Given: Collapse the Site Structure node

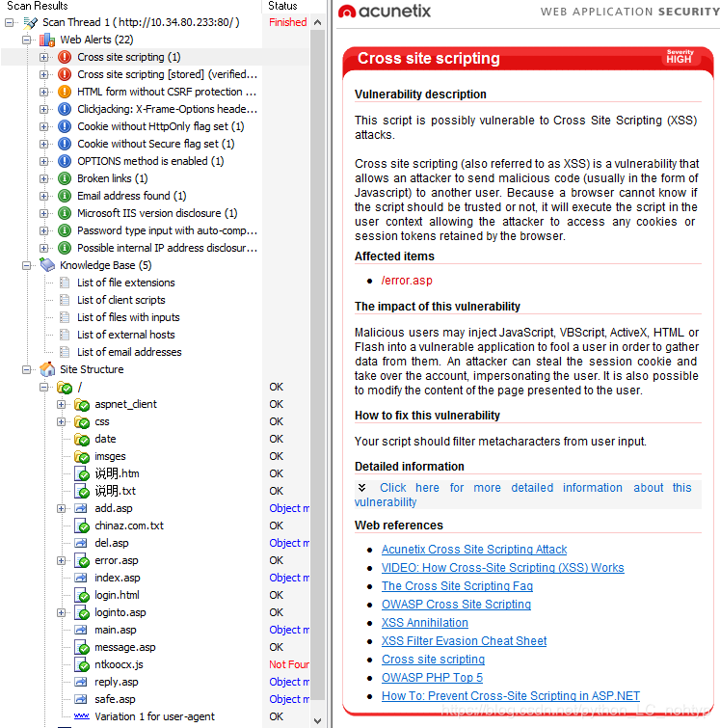Looking at the screenshot, I should click(x=26, y=369).
